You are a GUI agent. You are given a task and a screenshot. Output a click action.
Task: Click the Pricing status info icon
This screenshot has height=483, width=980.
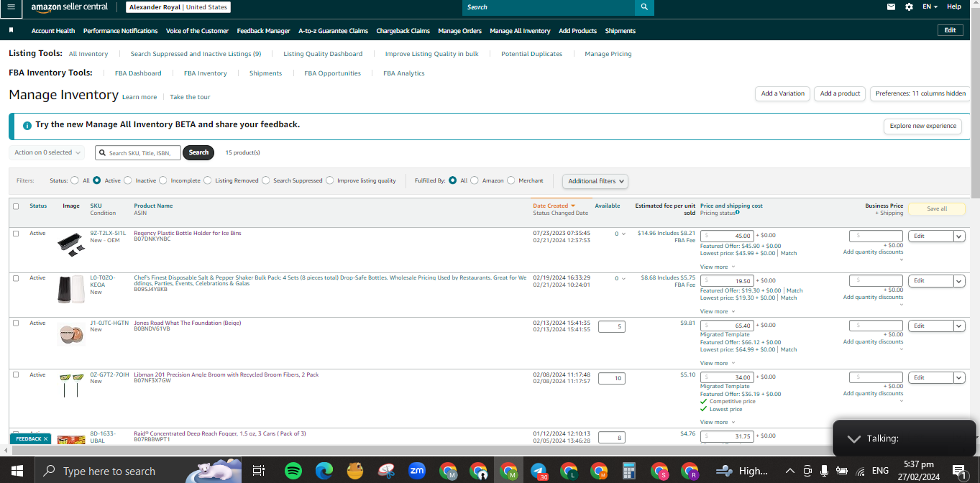[738, 212]
